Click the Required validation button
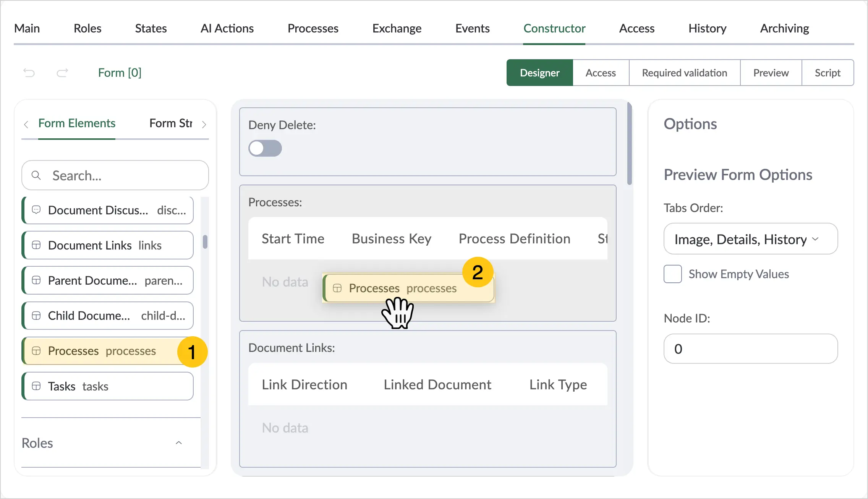 point(685,73)
